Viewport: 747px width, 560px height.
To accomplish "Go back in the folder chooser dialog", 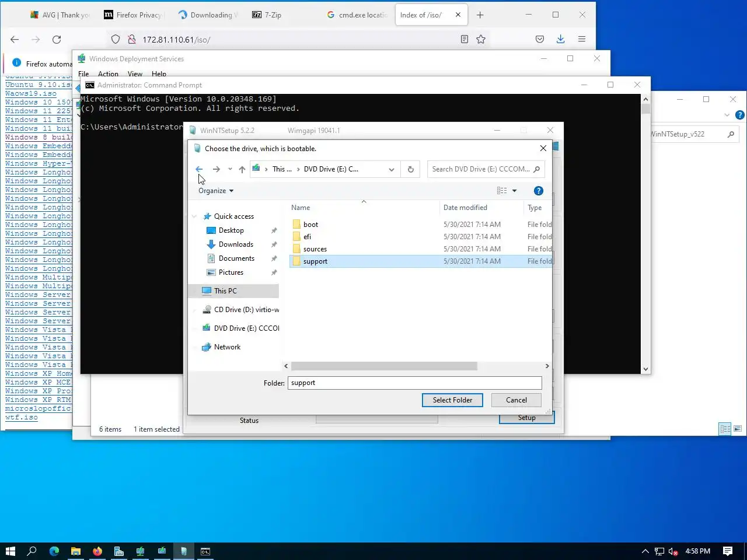I will [199, 169].
